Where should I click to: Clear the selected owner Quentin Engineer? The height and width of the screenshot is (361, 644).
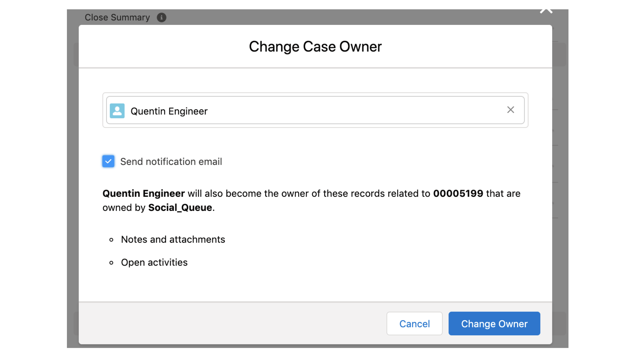point(510,110)
